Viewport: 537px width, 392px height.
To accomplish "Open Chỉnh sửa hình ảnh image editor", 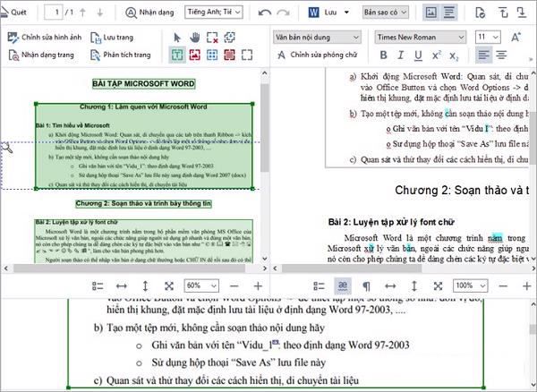I will 45,38.
